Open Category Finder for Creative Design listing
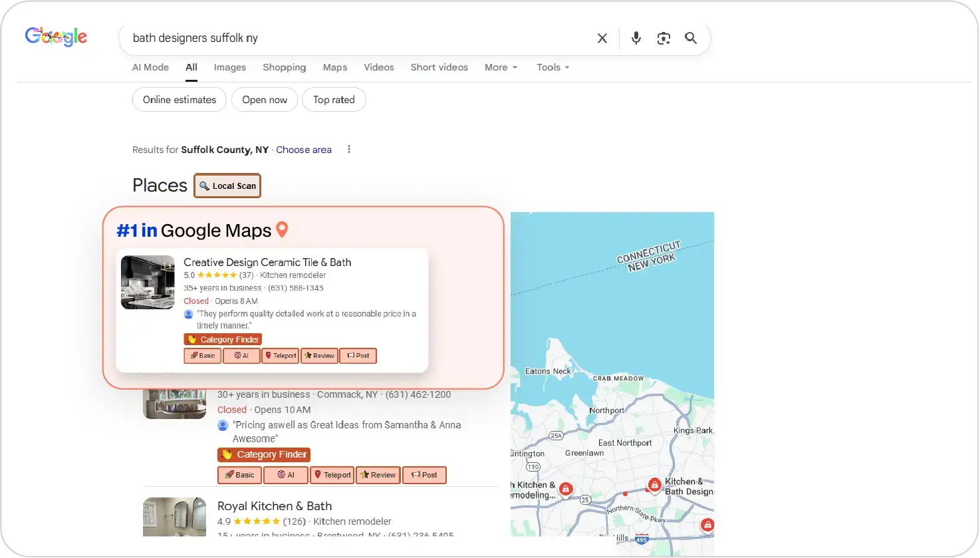The height and width of the screenshot is (558, 980). [x=223, y=339]
